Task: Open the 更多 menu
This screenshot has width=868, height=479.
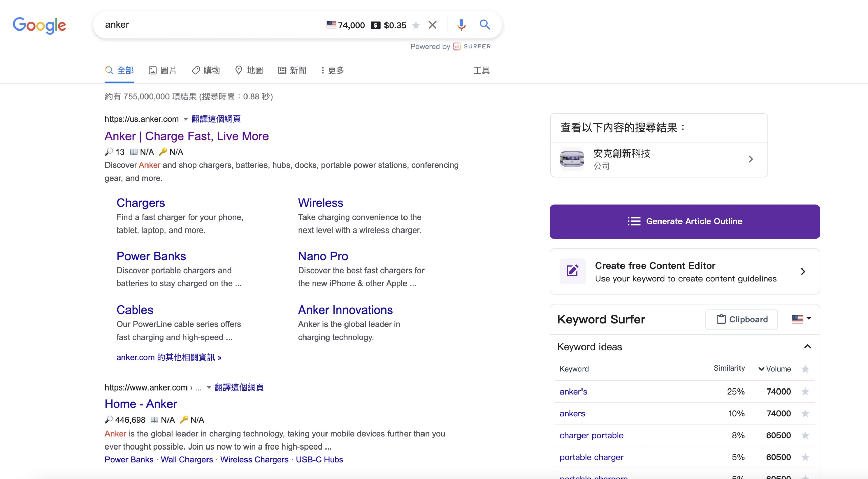Action: pyautogui.click(x=332, y=70)
